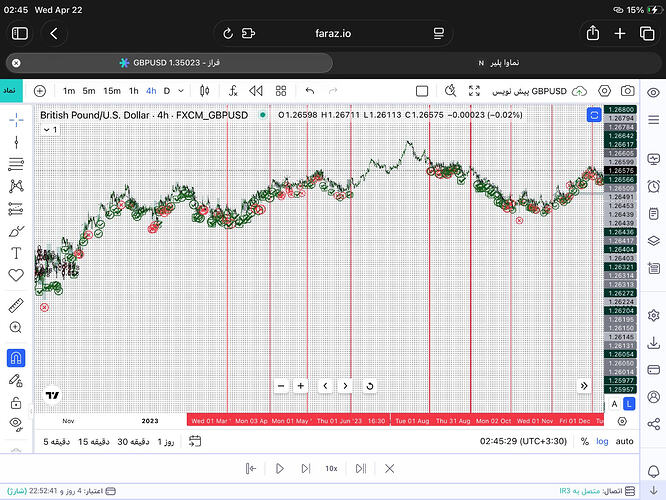This screenshot has width=666, height=500.
Task: Jump to latest bar double arrow
Action: pyautogui.click(x=584, y=386)
